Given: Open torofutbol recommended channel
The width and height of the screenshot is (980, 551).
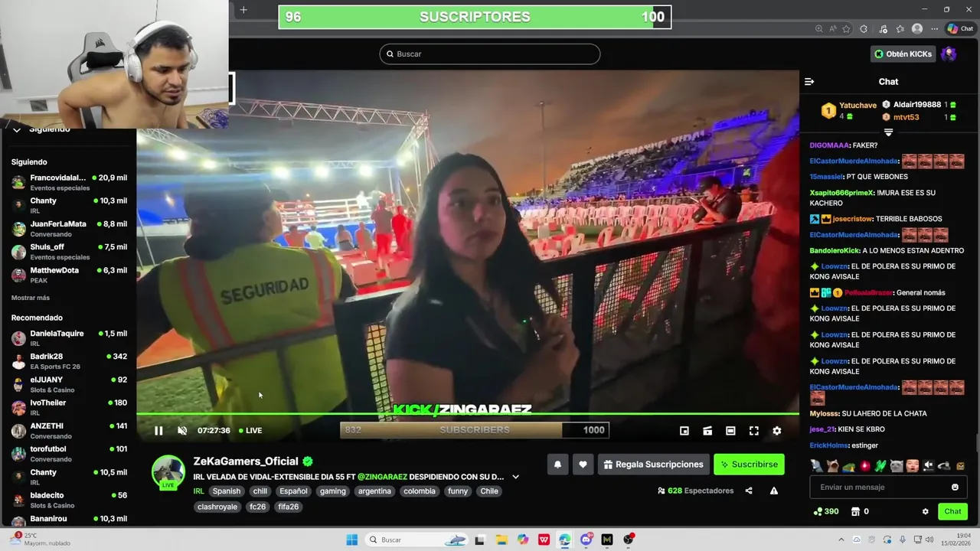Looking at the screenshot, I should 69,454.
